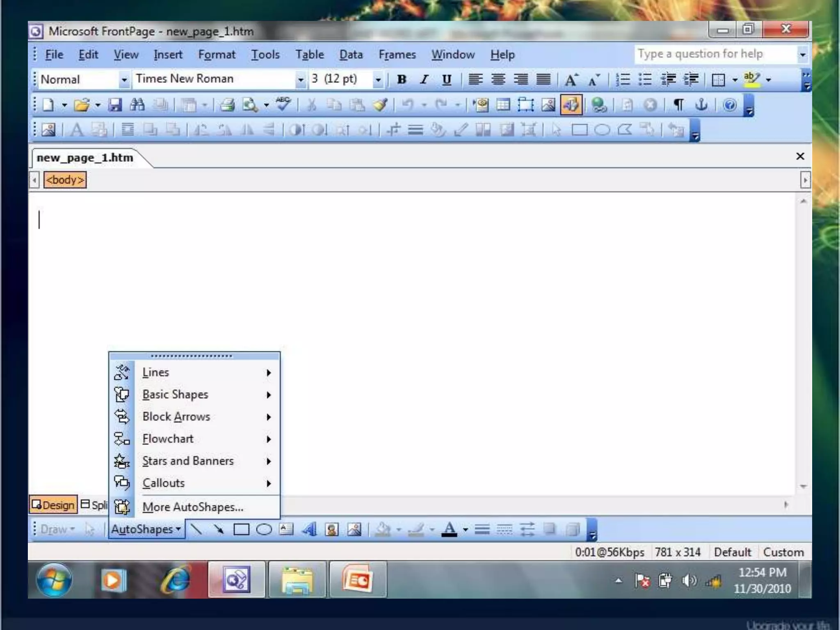This screenshot has width=840, height=630.
Task: Switch to the Design view button
Action: (x=53, y=505)
